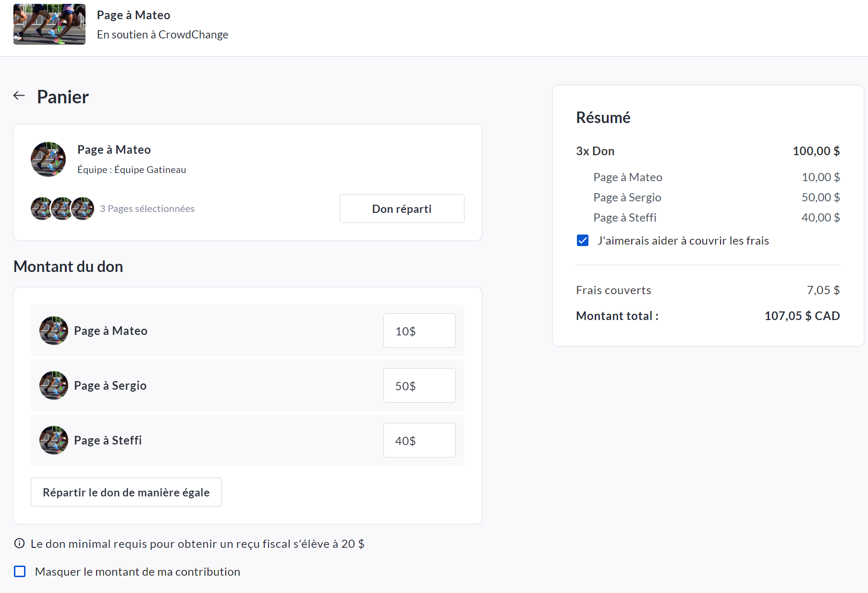Click the Page à Mateo title in header

point(134,15)
